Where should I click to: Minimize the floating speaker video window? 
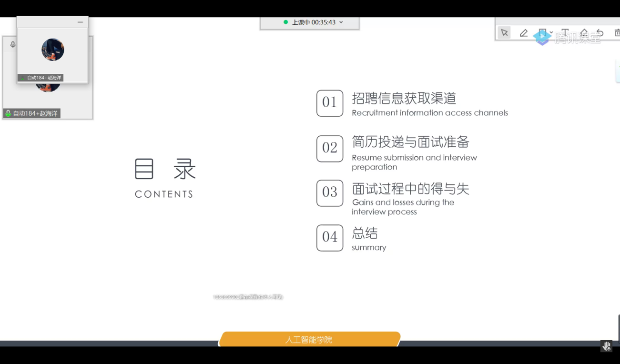coord(80,22)
